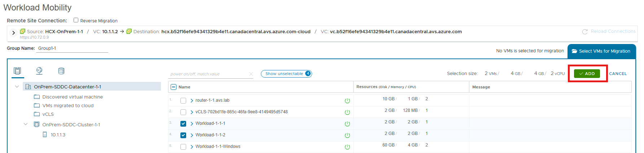
Task: Select OnPrem-SDDC-Cluster-1-1 in the tree
Action: coord(71,124)
